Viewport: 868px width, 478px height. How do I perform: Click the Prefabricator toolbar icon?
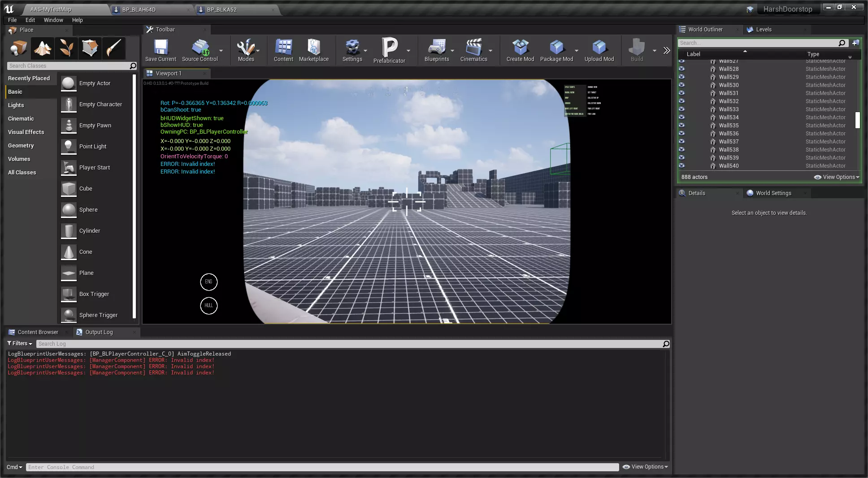(x=389, y=48)
